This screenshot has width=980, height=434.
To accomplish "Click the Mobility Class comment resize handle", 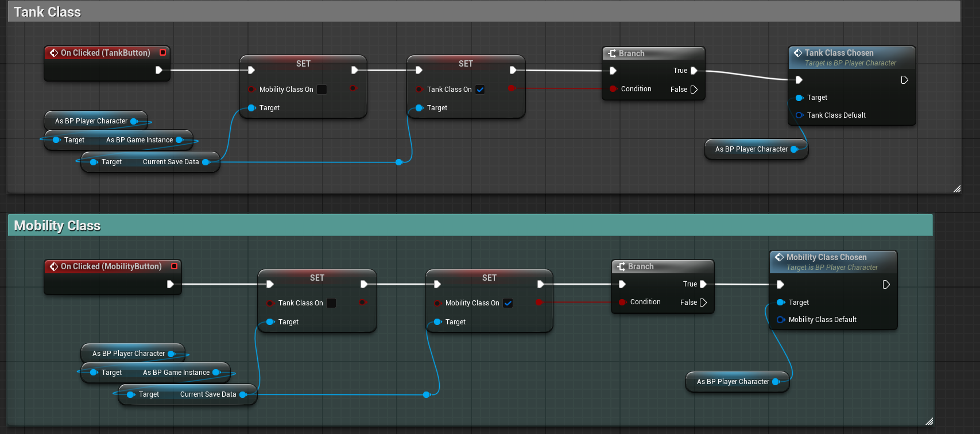I will 929,421.
